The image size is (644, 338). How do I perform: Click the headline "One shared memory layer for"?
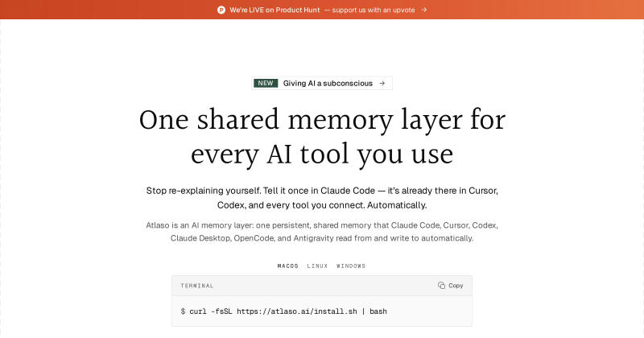322,120
